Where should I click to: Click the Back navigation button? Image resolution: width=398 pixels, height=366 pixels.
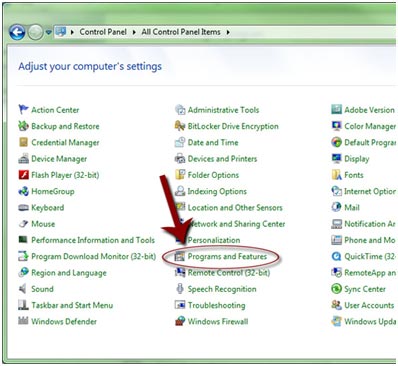point(17,32)
